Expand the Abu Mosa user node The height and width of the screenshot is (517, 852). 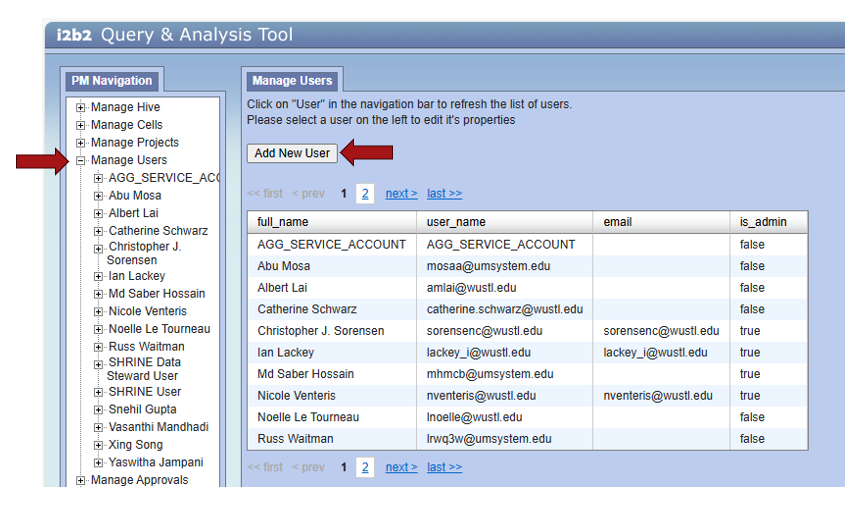coord(98,196)
